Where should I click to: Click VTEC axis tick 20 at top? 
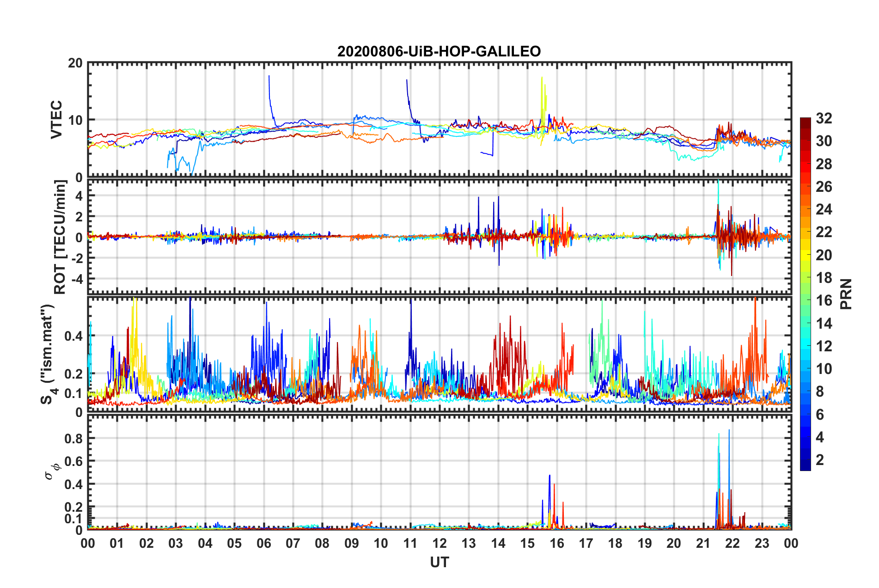tap(75, 63)
